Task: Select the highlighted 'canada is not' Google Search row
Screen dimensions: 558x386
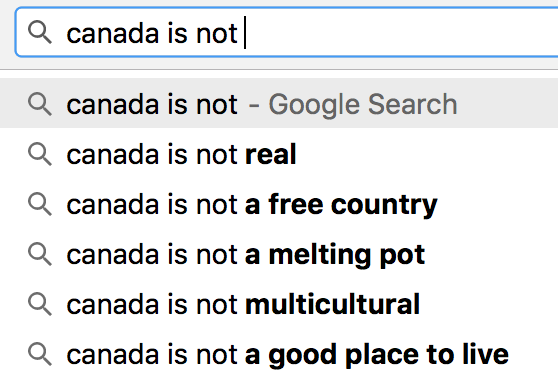Action: pyautogui.click(x=279, y=104)
